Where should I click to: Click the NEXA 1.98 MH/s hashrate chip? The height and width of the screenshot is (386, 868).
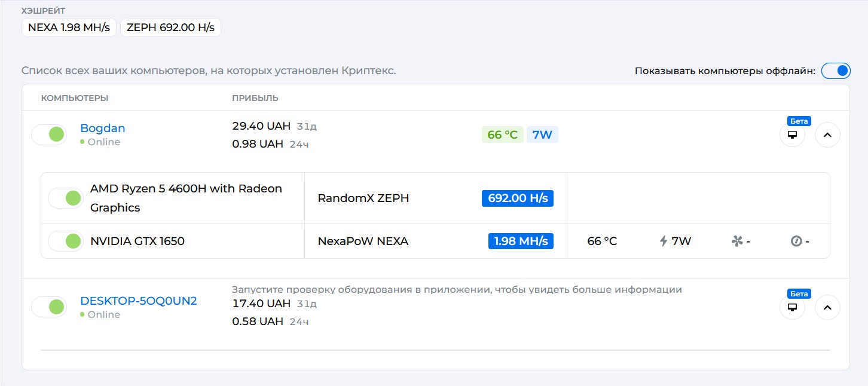pyautogui.click(x=69, y=27)
